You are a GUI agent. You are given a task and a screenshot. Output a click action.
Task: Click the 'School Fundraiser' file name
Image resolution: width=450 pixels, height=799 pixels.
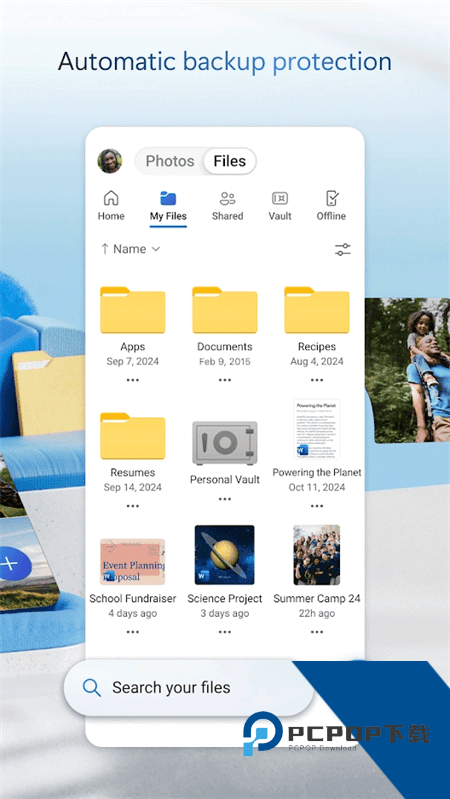click(133, 599)
